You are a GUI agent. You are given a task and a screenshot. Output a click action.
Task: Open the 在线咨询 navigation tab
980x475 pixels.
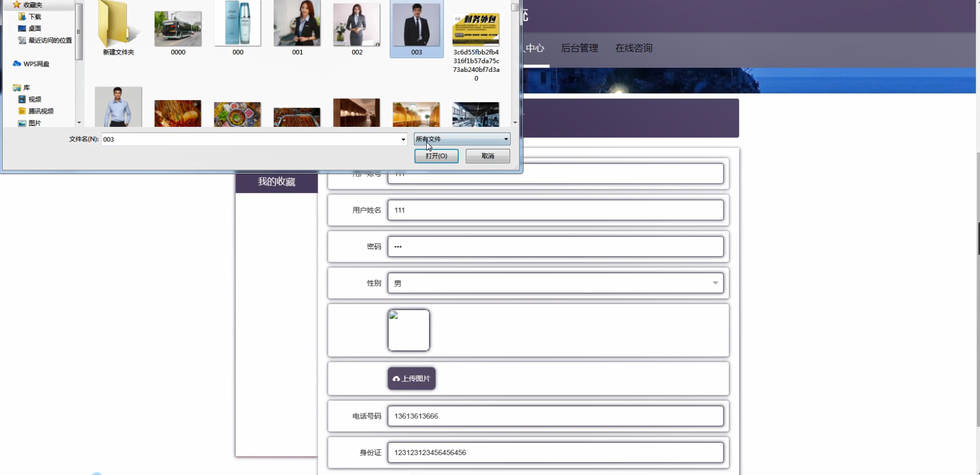(633, 48)
